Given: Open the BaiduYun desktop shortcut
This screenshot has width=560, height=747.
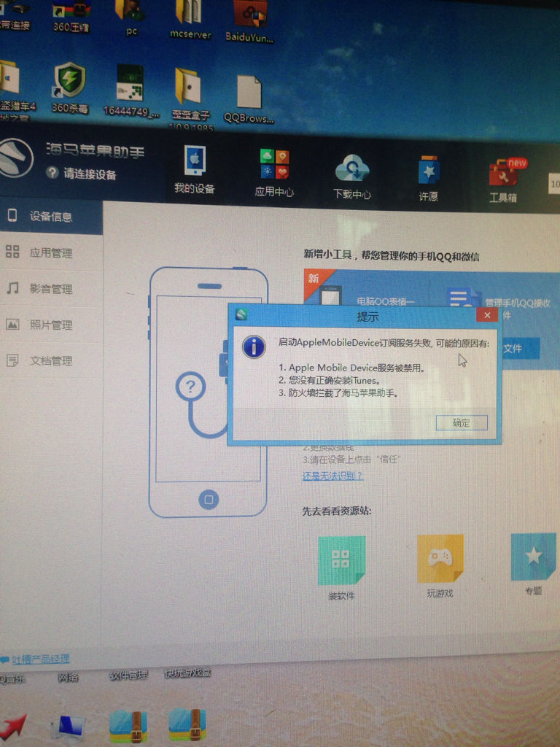Looking at the screenshot, I should point(249,21).
